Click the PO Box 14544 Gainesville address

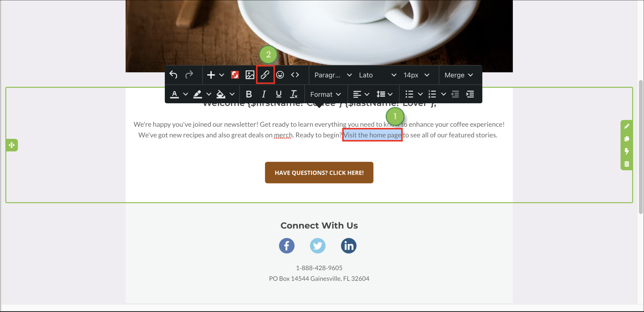click(319, 279)
